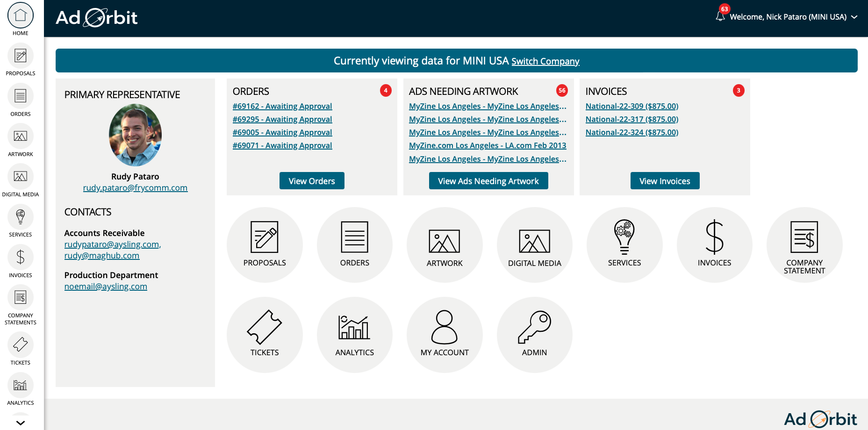Viewport: 868px width, 430px height.
Task: Email rudy.pataro@frycomm.com
Action: click(x=135, y=187)
